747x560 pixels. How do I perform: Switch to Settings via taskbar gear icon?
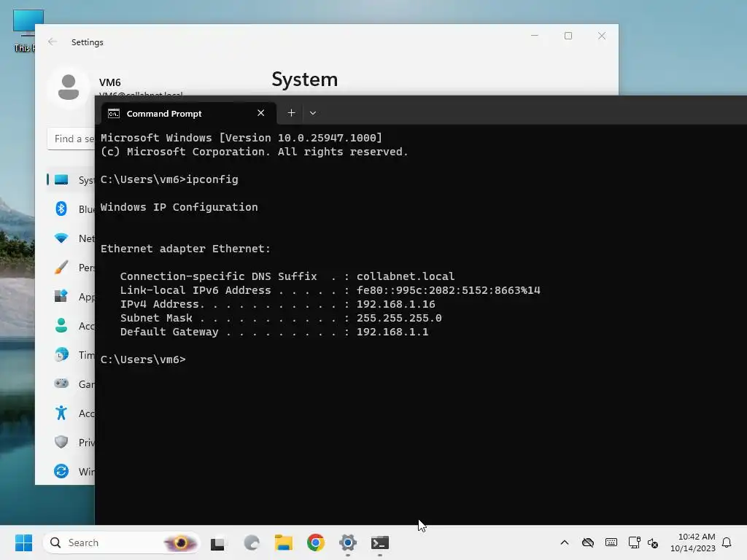pyautogui.click(x=348, y=542)
